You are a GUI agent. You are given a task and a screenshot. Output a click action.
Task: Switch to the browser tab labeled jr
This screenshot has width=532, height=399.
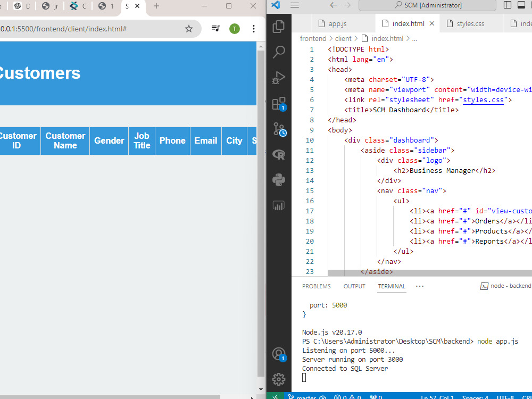[x=50, y=6]
